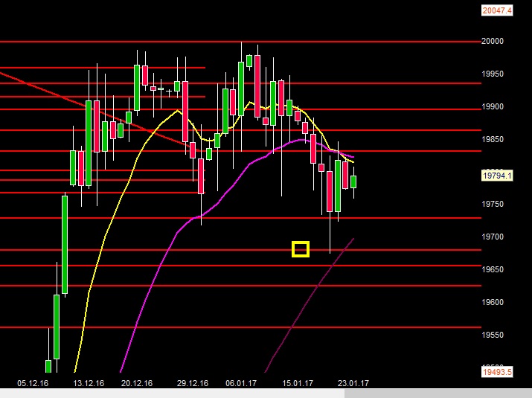Viewport: 532px width, 398px height.
Task: Select the bottom scale value 19493.5
Action: tap(497, 372)
